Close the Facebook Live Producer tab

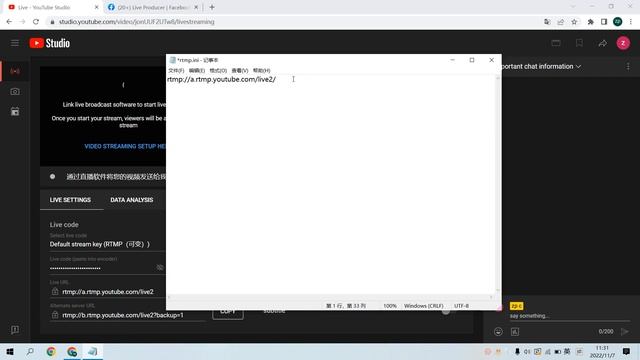tap(196, 7)
